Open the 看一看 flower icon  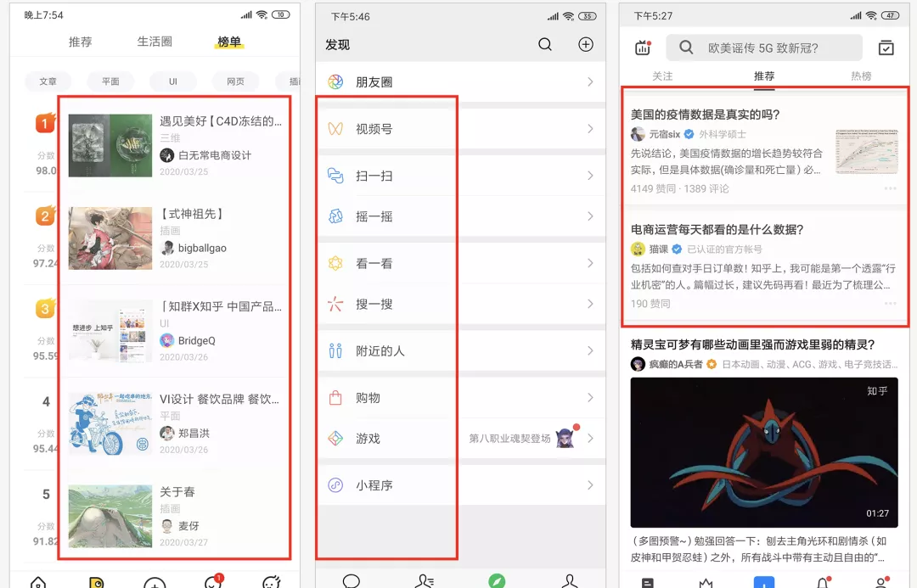[335, 263]
